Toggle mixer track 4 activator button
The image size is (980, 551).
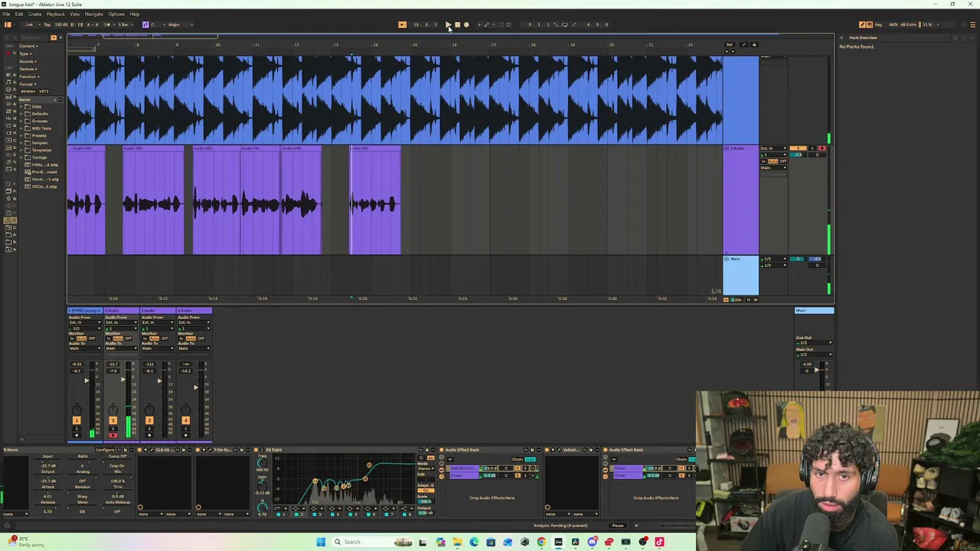coord(185,420)
